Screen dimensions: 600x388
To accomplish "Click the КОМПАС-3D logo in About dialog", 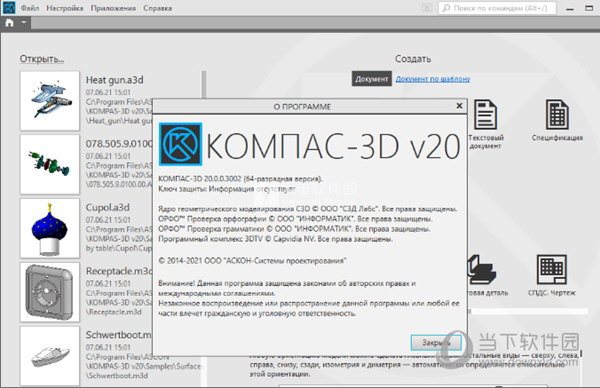I will coord(180,144).
